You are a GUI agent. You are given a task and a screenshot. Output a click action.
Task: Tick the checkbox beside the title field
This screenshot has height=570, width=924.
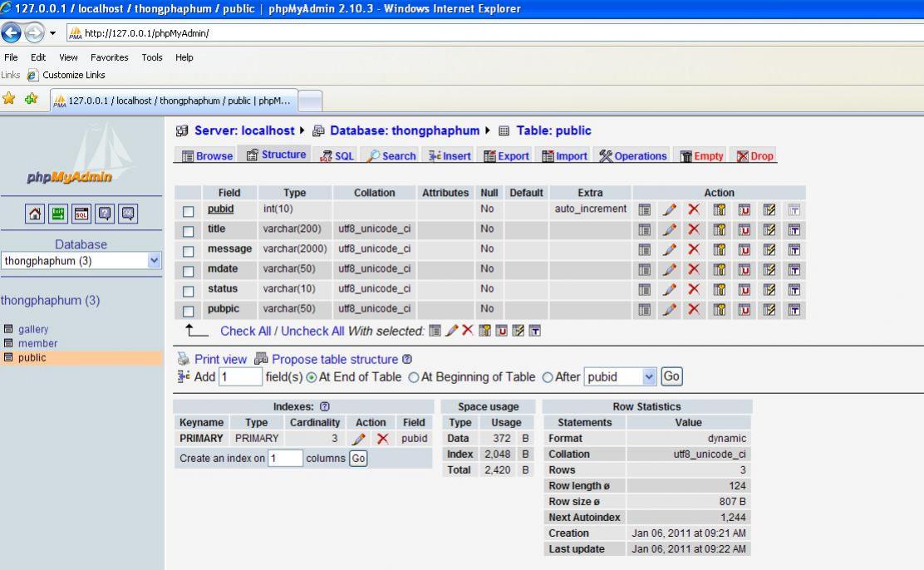pyautogui.click(x=189, y=230)
